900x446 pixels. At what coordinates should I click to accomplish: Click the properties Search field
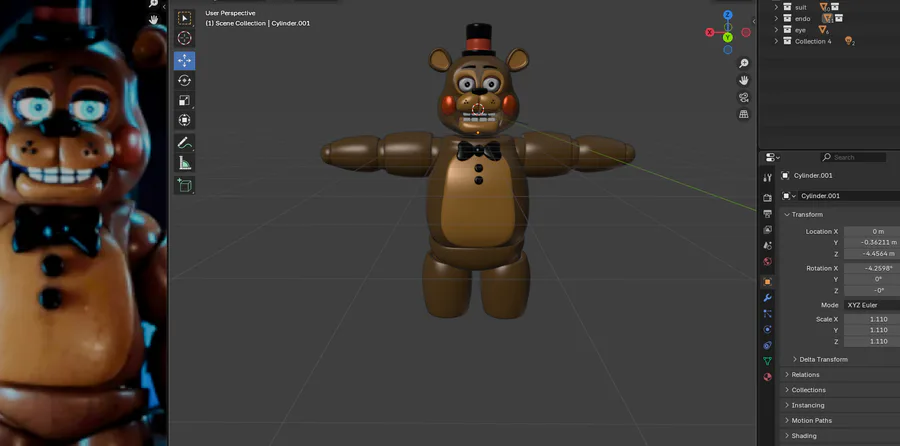853,157
